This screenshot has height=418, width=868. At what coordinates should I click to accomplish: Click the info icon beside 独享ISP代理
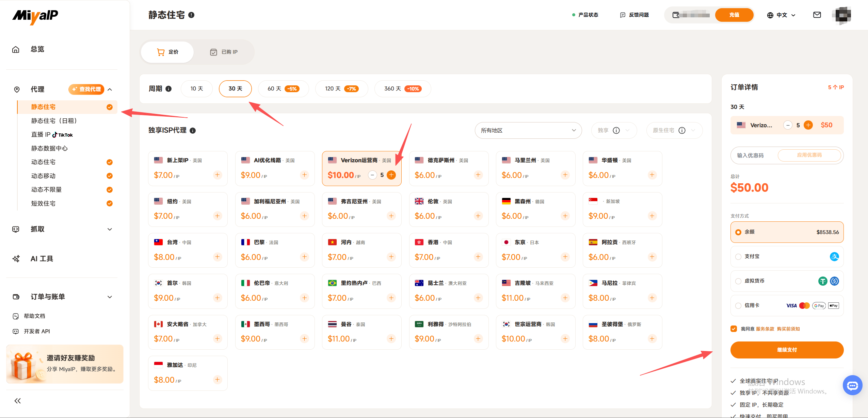pos(193,131)
